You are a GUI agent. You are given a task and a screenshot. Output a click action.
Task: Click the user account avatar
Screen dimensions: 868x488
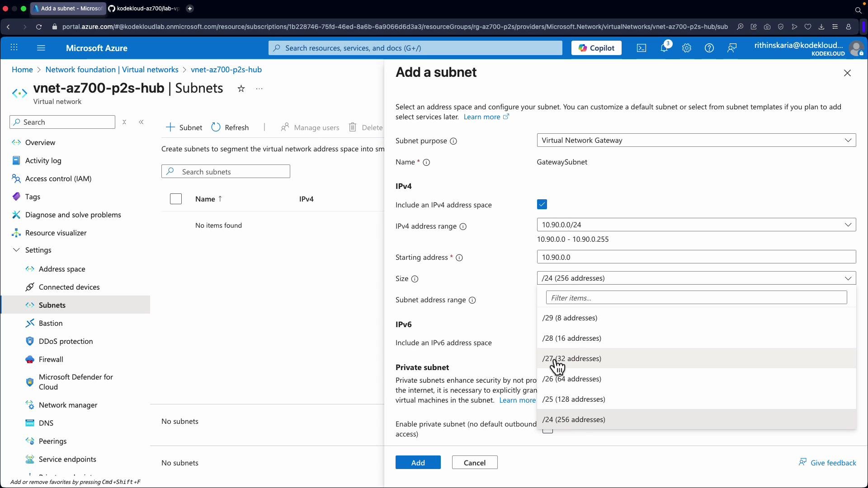tap(856, 48)
